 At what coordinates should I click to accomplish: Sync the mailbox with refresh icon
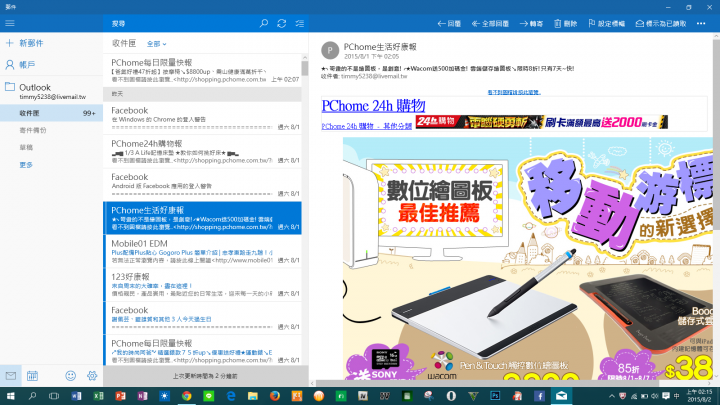(281, 23)
